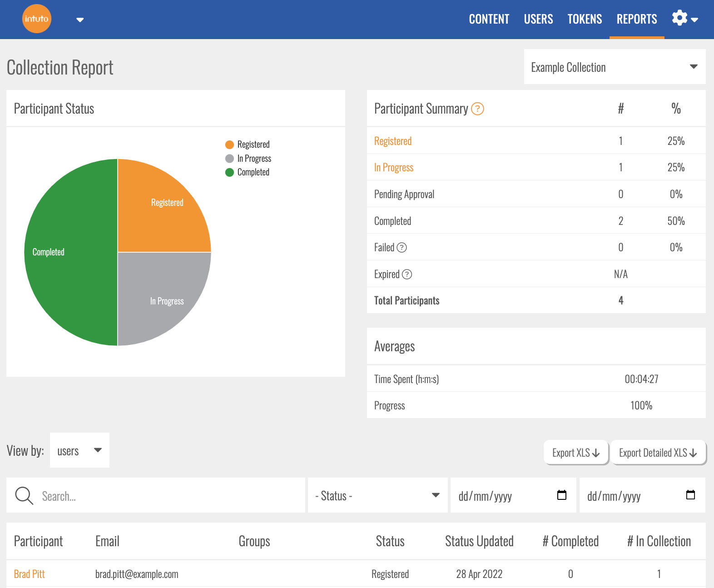Focus the Search input field
714x588 pixels.
pyautogui.click(x=168, y=496)
